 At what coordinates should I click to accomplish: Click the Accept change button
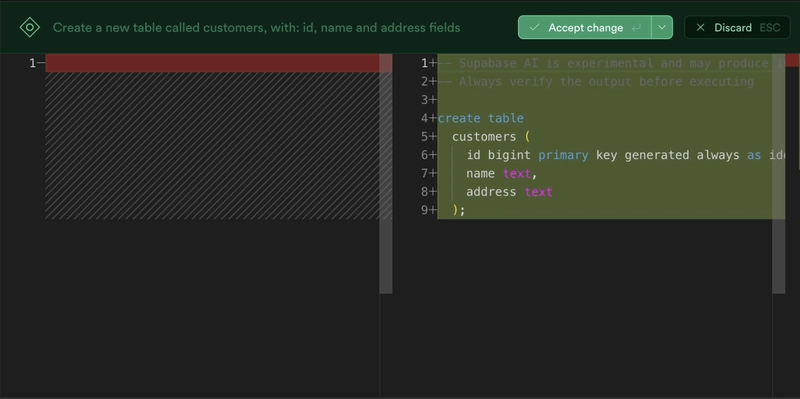(585, 28)
